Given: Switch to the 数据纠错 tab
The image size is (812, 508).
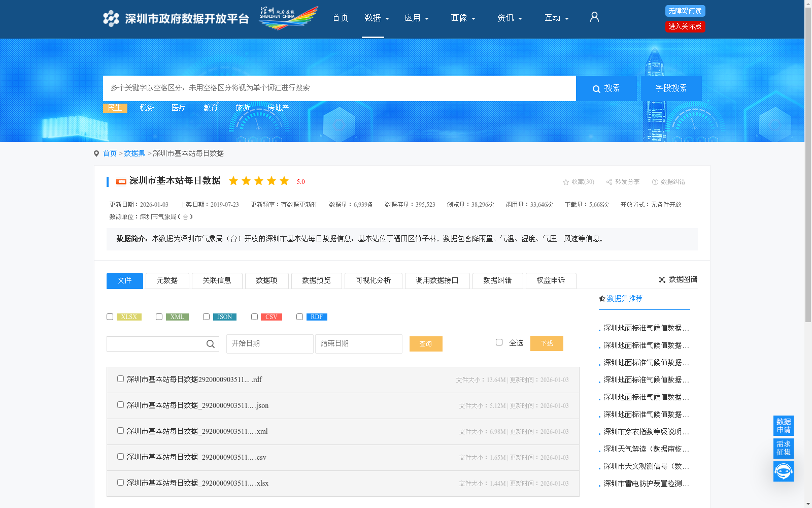Looking at the screenshot, I should [497, 281].
